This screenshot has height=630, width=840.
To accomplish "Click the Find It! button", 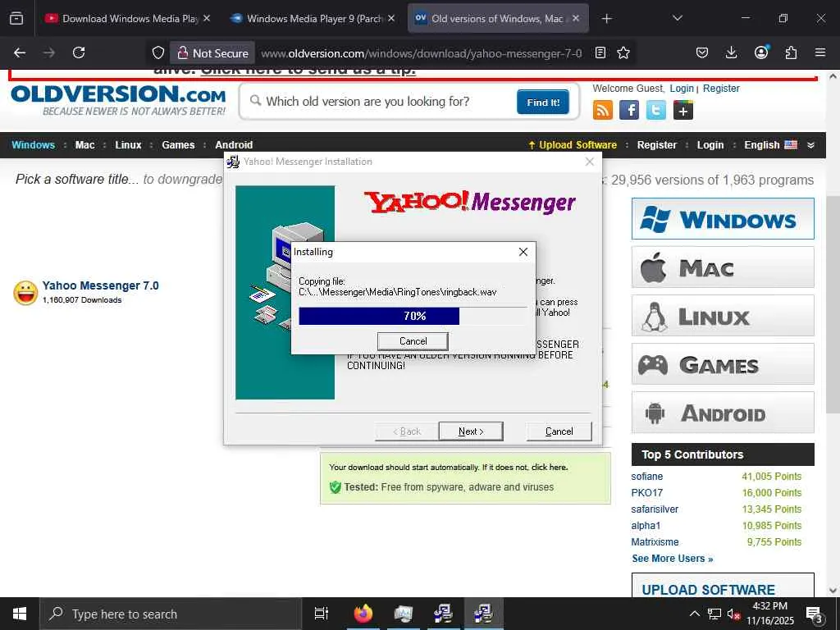I will click(543, 102).
